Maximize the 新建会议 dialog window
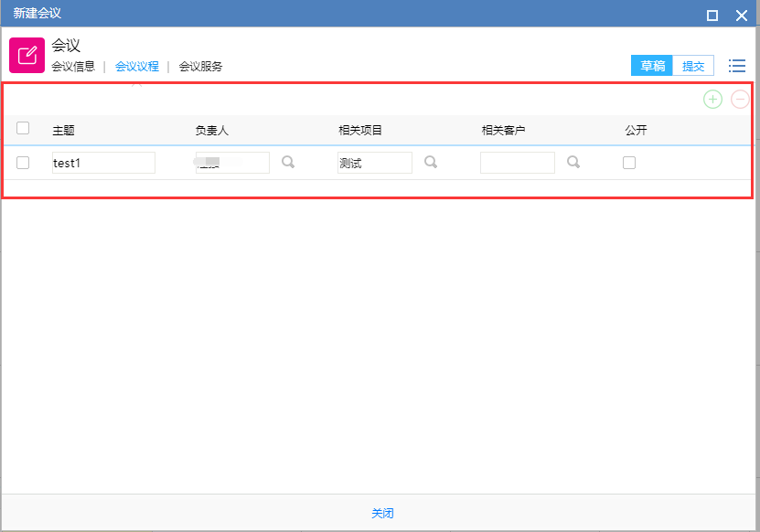Image resolution: width=760 pixels, height=532 pixels. (712, 15)
